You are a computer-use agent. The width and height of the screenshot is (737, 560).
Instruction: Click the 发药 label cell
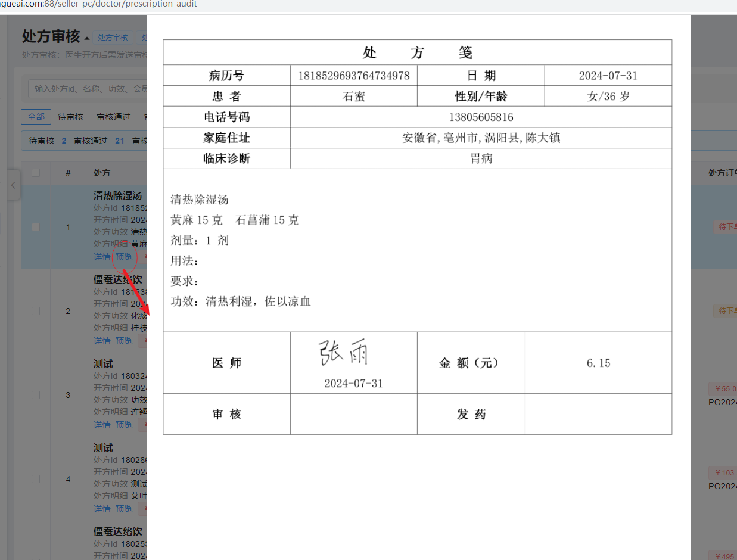click(x=471, y=414)
